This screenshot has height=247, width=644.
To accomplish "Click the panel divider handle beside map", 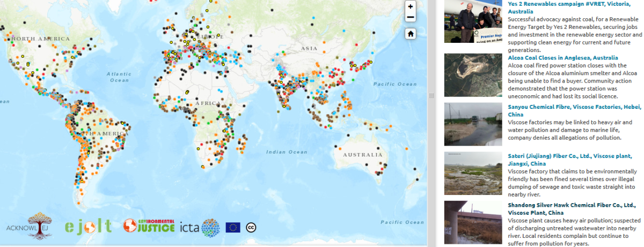I will 431,95.
